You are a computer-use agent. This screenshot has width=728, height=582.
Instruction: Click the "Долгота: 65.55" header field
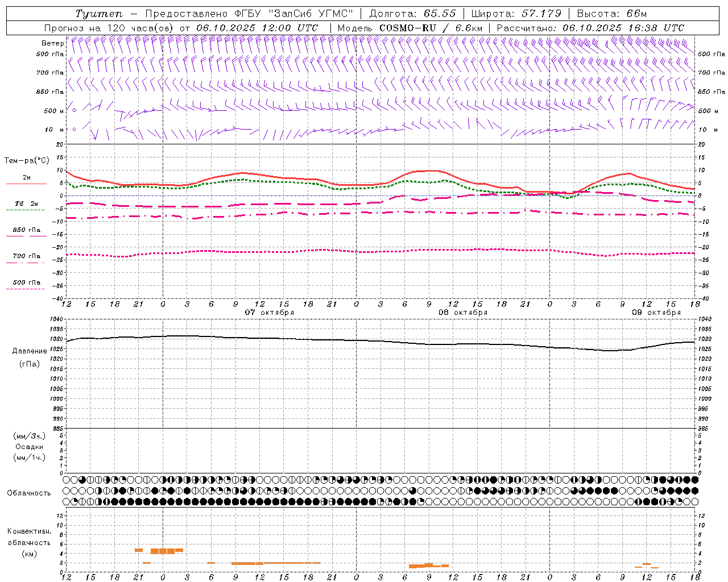click(412, 14)
